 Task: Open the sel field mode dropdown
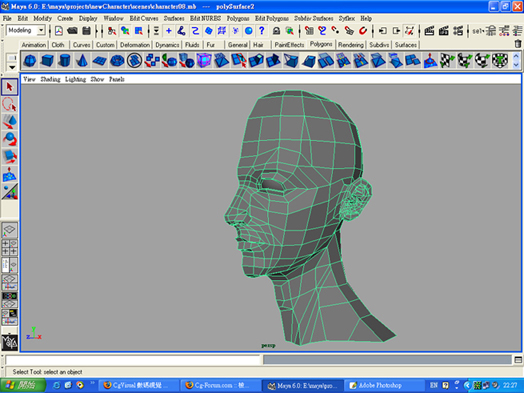pyautogui.click(x=479, y=31)
